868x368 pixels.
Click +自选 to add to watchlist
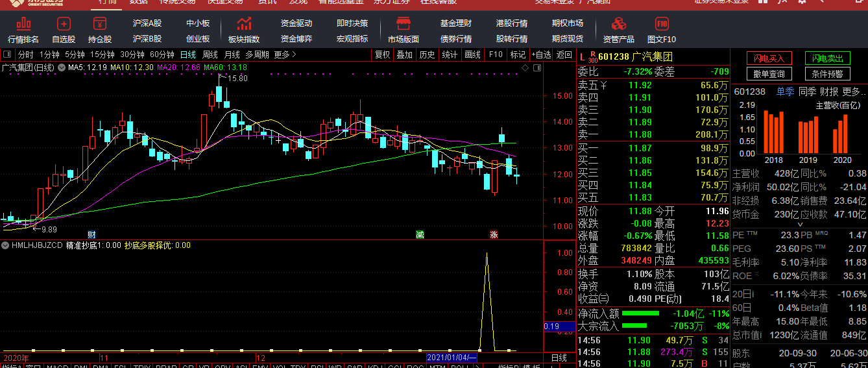[542, 55]
